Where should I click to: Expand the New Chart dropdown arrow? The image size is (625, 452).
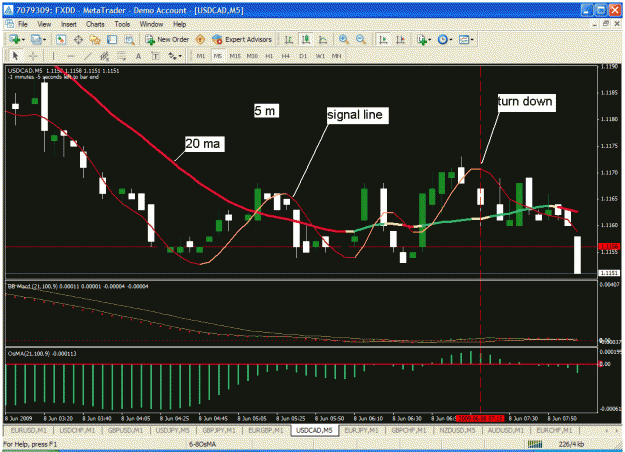tap(23, 39)
